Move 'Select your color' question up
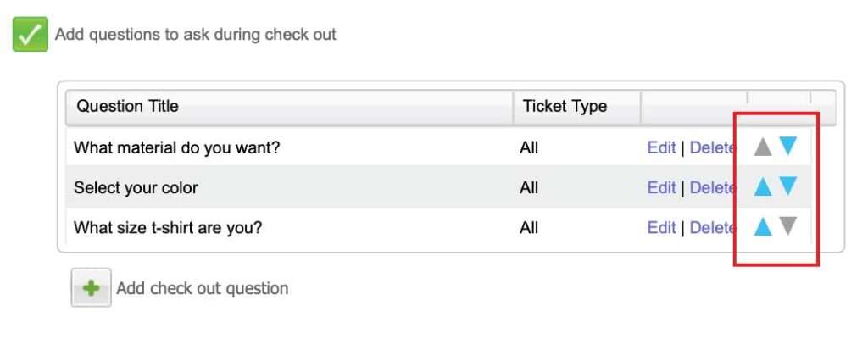 [763, 186]
